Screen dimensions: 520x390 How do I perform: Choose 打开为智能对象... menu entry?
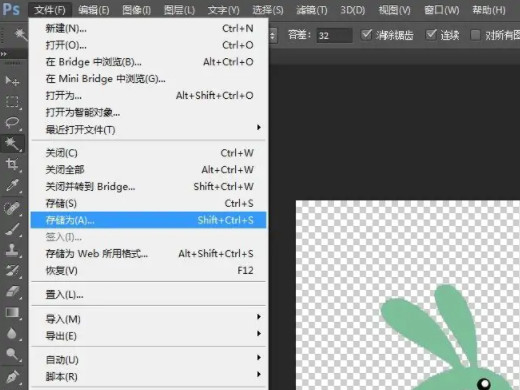coord(148,112)
